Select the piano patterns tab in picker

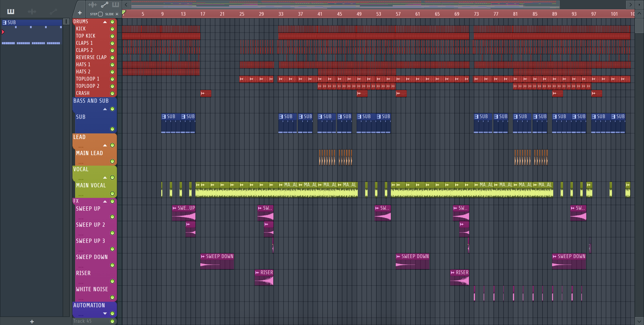tap(11, 11)
